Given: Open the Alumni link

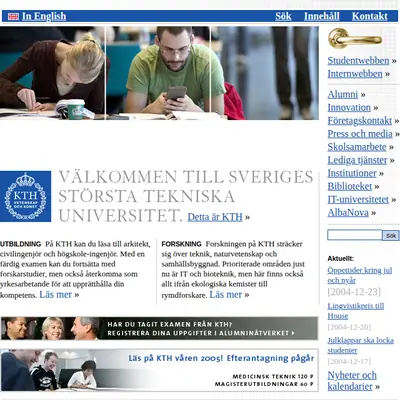Looking at the screenshot, I should (x=343, y=94).
